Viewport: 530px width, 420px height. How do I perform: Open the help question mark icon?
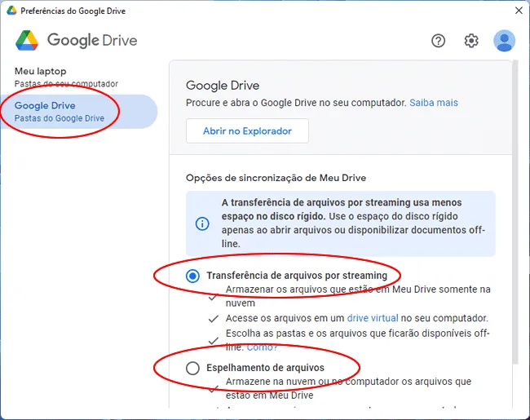tap(438, 41)
